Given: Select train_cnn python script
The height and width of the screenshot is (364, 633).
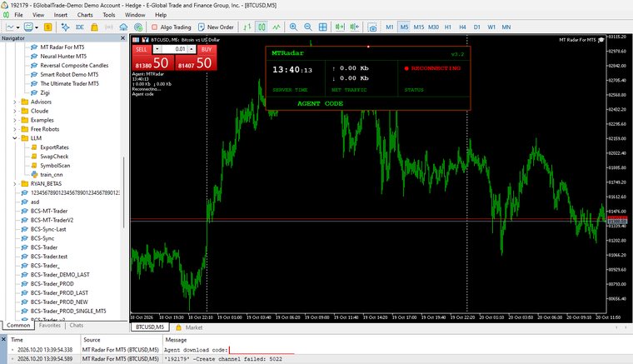Looking at the screenshot, I should pyautogui.click(x=52, y=175).
